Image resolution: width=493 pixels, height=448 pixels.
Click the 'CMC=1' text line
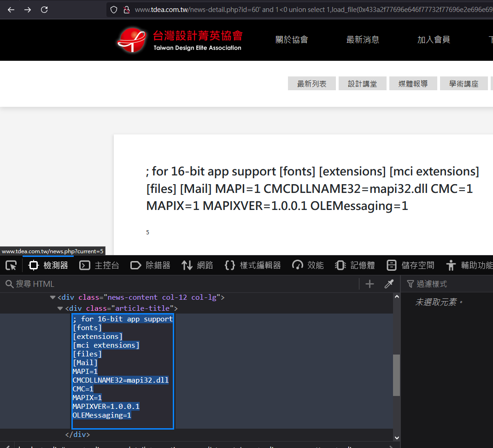83,389
